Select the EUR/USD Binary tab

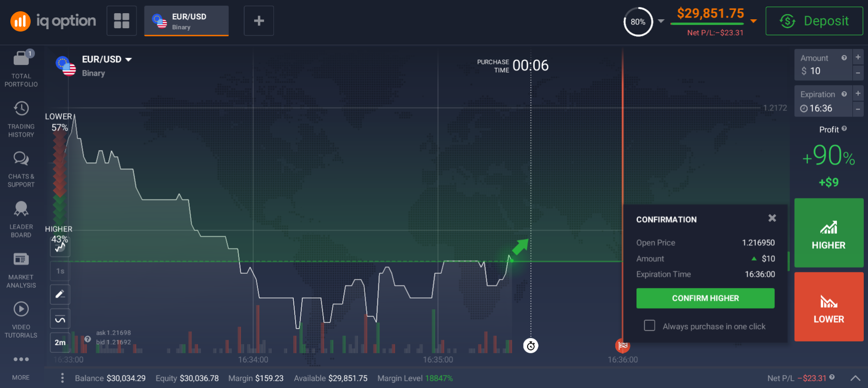click(186, 21)
